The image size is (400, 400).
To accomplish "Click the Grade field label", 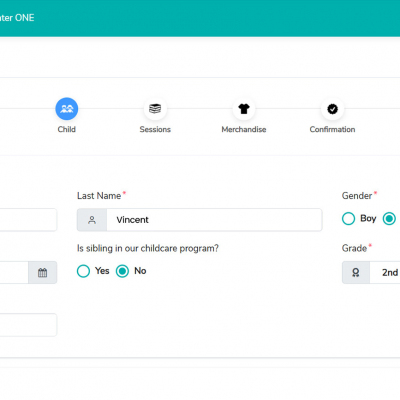I will point(354,248).
